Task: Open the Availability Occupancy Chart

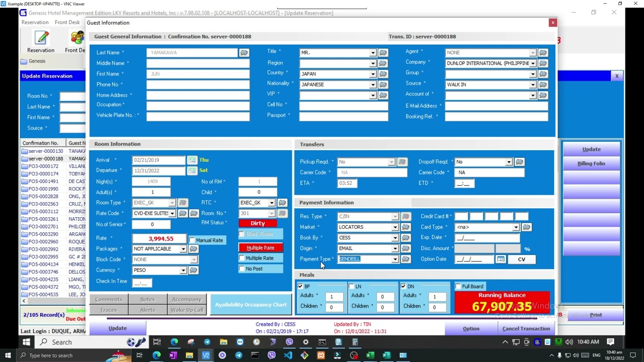Action: pyautogui.click(x=251, y=305)
